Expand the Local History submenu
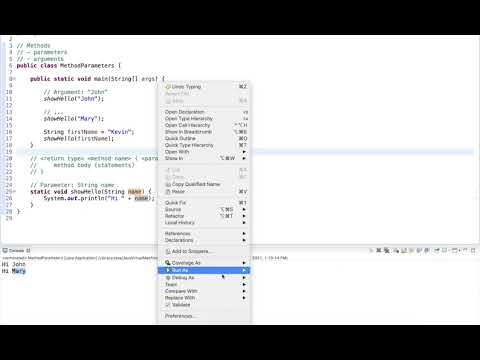480x360 pixels. click(x=204, y=223)
